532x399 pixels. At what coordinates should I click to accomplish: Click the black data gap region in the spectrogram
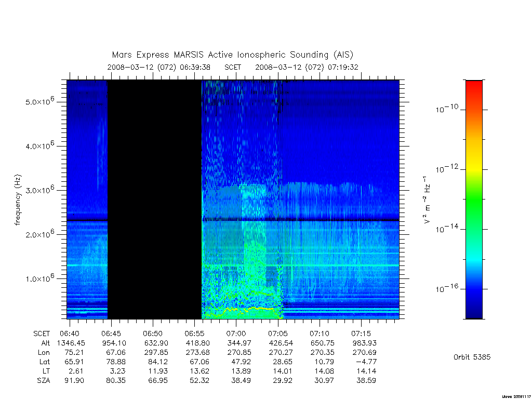point(155,199)
